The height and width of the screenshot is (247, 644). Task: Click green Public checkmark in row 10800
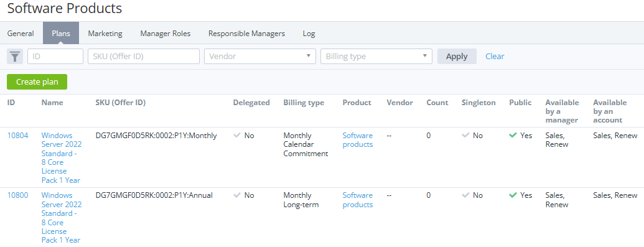coord(513,195)
